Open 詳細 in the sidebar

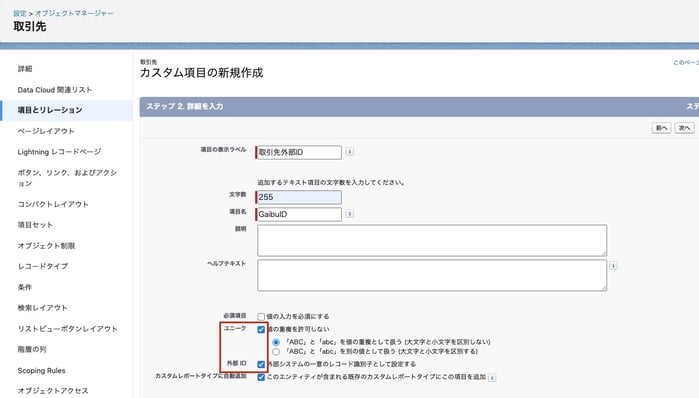[x=25, y=69]
